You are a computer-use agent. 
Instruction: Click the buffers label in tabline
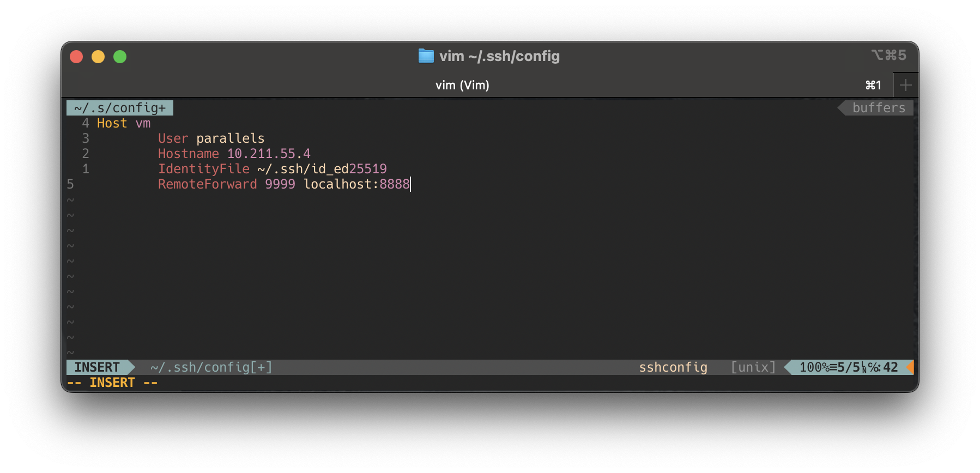tap(878, 108)
